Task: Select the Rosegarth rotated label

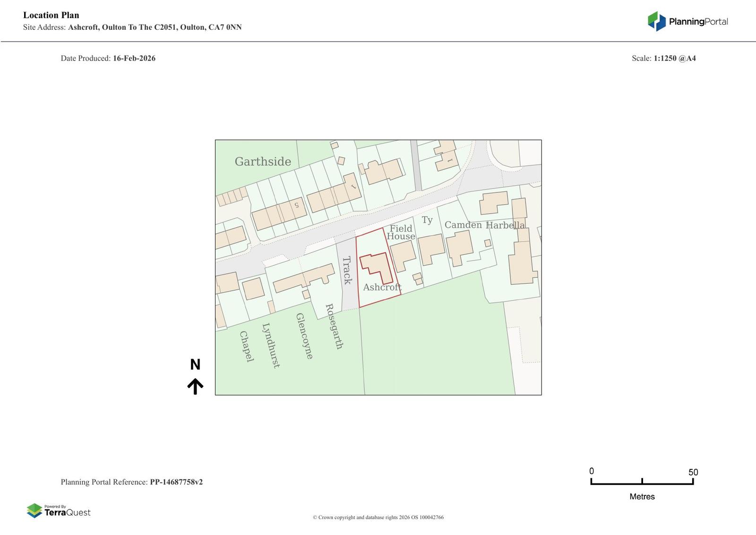Action: click(334, 326)
